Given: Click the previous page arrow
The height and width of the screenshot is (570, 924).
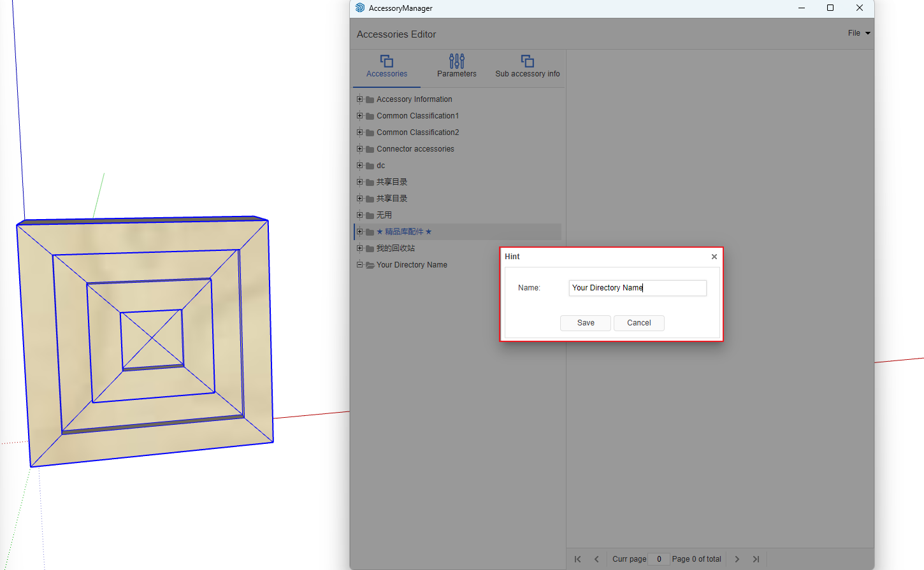Looking at the screenshot, I should [x=596, y=559].
